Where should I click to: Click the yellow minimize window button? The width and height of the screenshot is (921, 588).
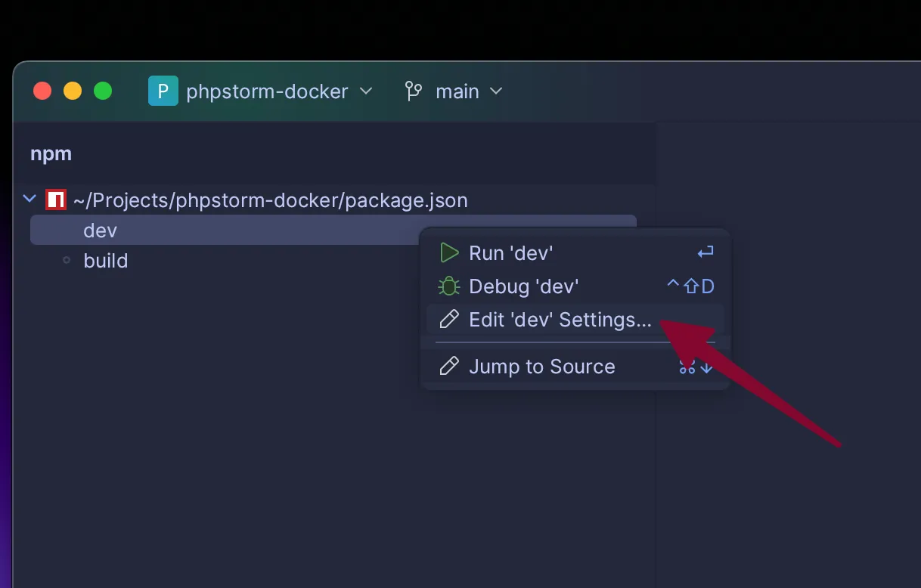[73, 91]
